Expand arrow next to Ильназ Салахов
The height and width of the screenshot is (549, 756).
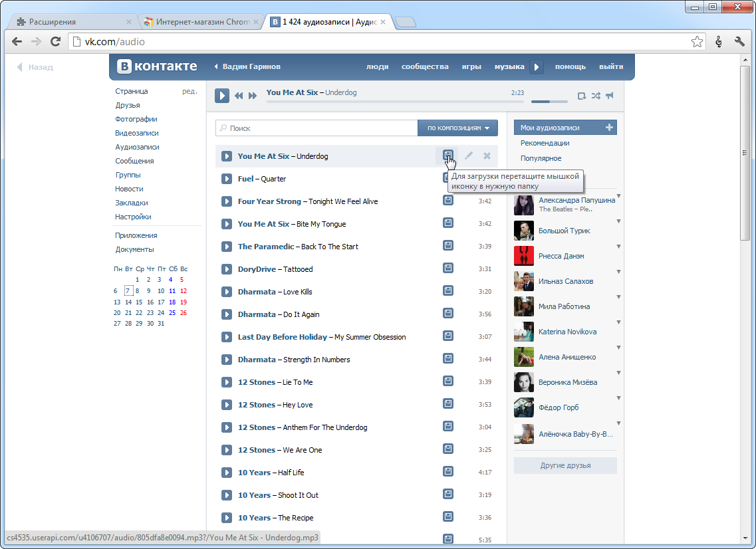click(618, 272)
